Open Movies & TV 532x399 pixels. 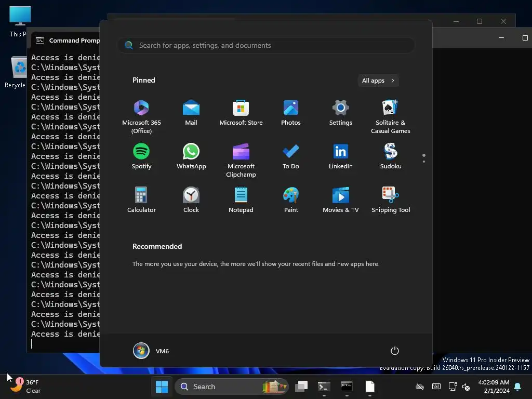(341, 200)
